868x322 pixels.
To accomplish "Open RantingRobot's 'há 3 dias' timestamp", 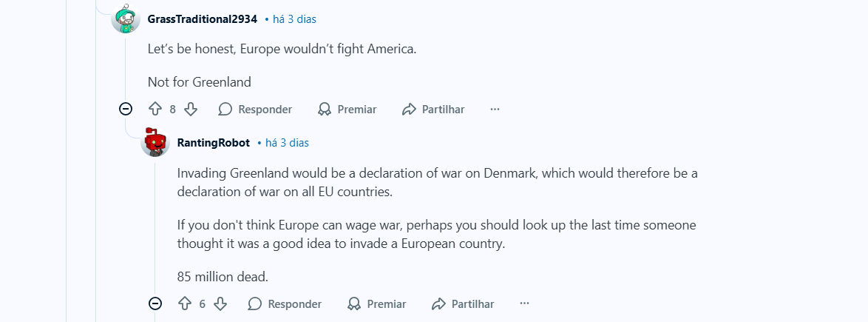I will pyautogui.click(x=288, y=142).
